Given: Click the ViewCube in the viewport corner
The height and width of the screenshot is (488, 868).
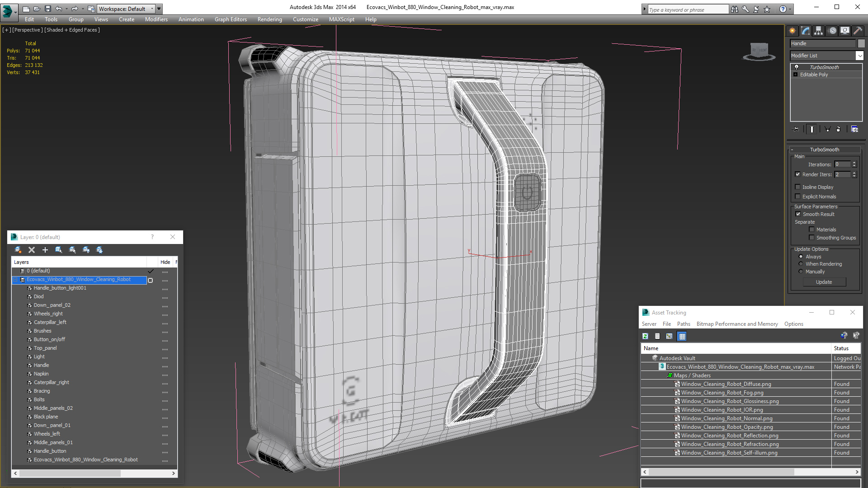Looking at the screenshot, I should click(759, 51).
